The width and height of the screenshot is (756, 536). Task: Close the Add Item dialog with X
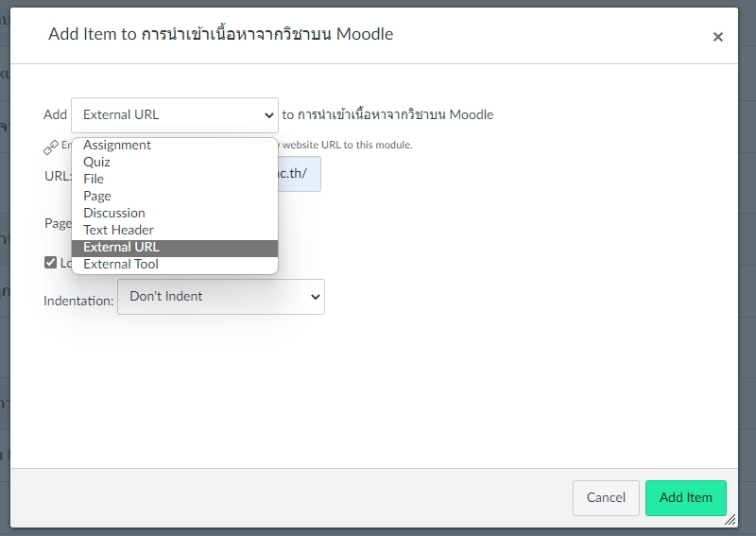(717, 37)
